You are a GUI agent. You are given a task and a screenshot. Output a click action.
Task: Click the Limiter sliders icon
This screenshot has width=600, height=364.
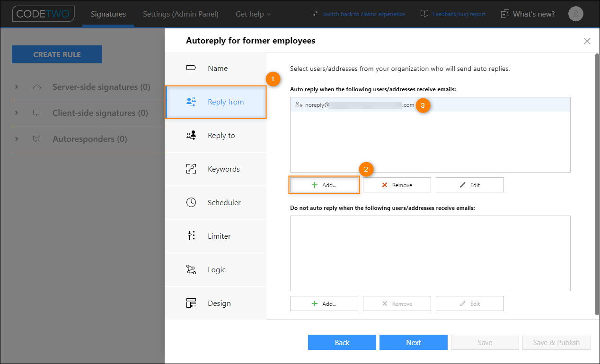pyautogui.click(x=191, y=236)
